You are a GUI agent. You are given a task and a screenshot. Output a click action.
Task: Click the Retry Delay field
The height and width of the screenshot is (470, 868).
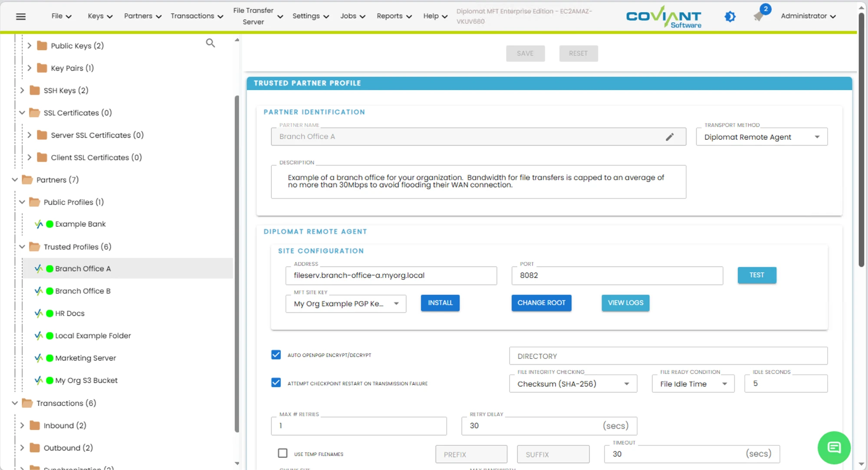[549, 426]
